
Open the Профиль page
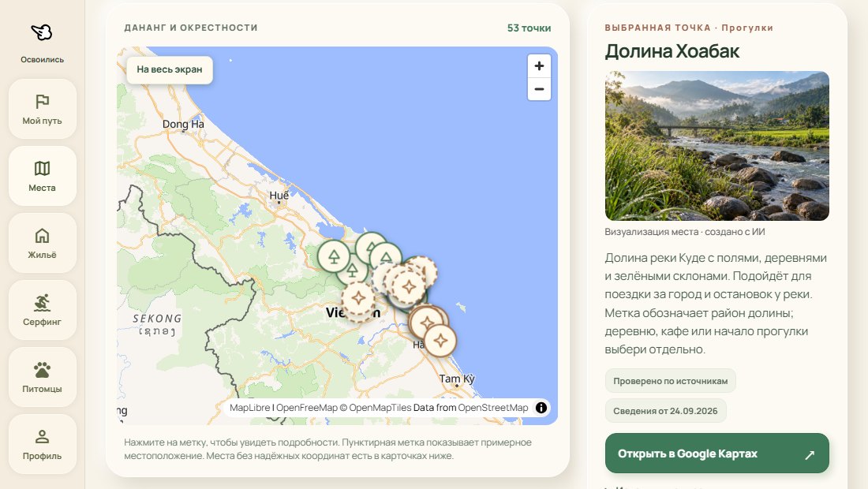tap(42, 444)
